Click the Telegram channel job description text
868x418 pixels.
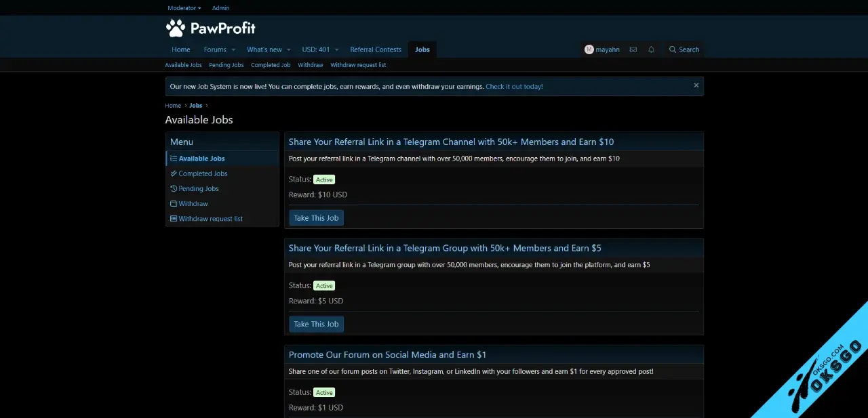[454, 159]
